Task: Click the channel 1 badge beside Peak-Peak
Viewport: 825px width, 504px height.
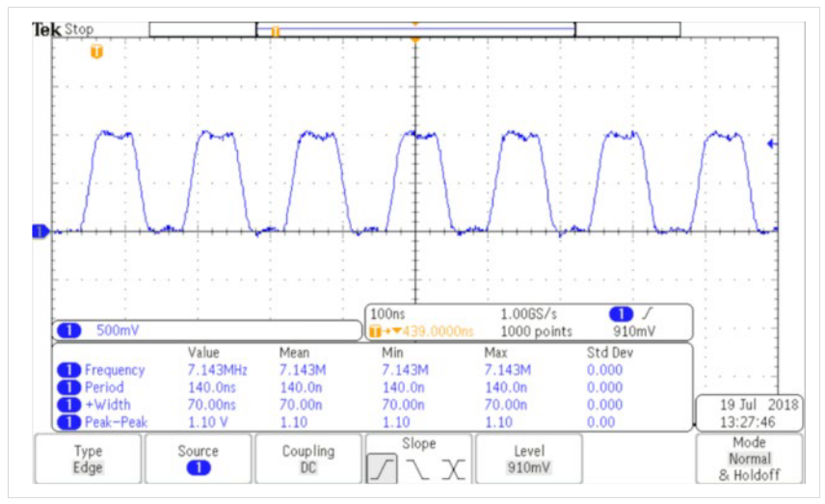Action: [x=69, y=422]
